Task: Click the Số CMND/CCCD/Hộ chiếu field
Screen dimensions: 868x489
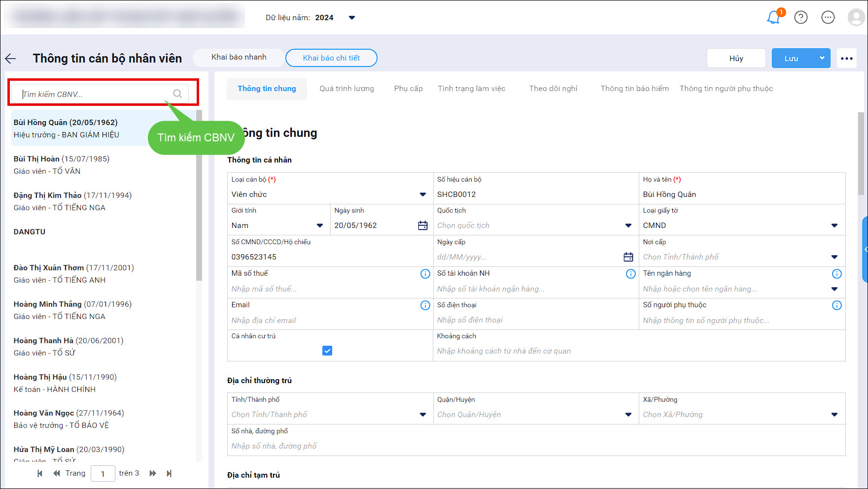Action: 330,257
